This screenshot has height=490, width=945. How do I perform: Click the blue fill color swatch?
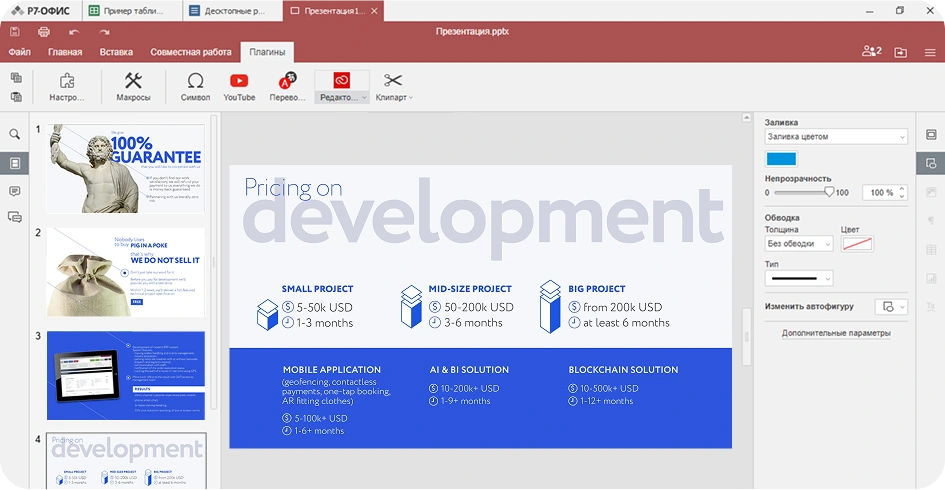[781, 159]
